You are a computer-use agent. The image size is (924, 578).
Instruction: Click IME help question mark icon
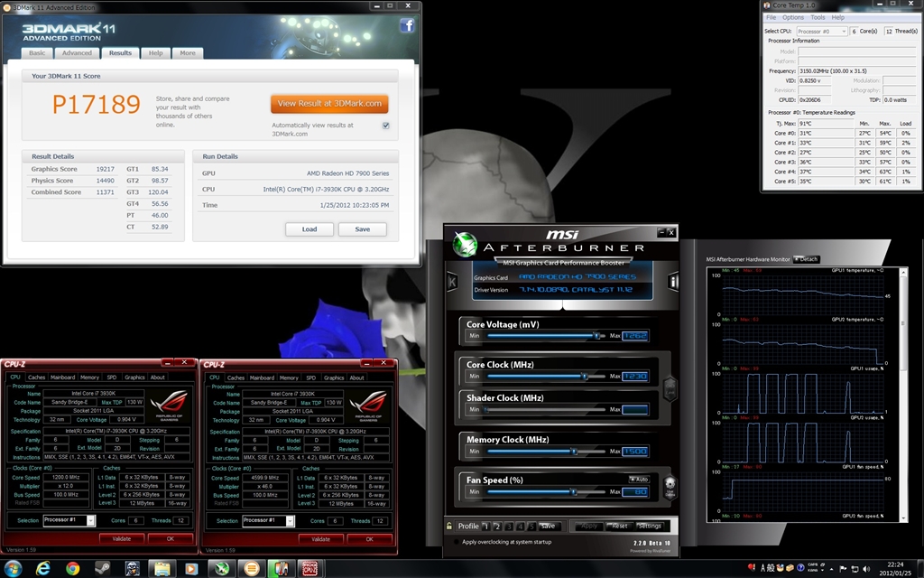coord(800,568)
